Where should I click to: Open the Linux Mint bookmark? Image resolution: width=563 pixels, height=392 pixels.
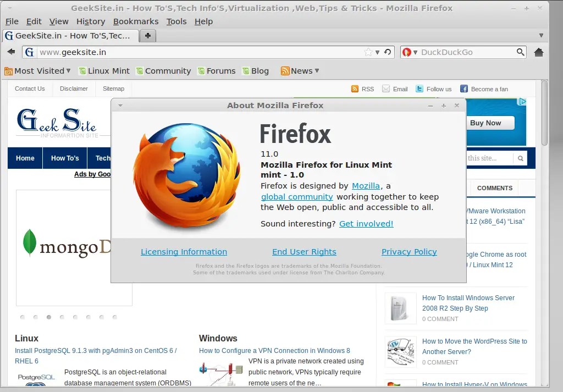coord(104,71)
